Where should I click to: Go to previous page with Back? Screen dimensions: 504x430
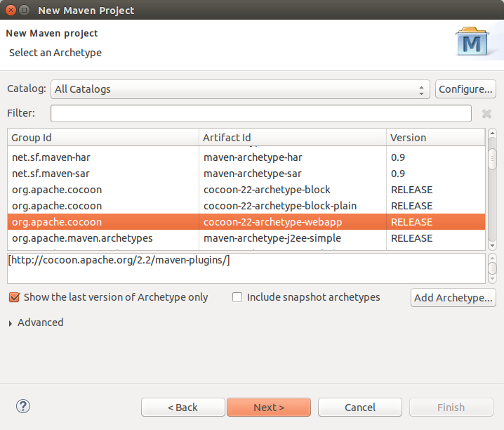point(183,408)
